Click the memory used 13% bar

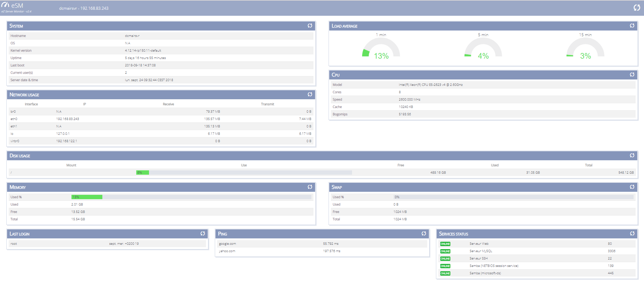coord(87,197)
